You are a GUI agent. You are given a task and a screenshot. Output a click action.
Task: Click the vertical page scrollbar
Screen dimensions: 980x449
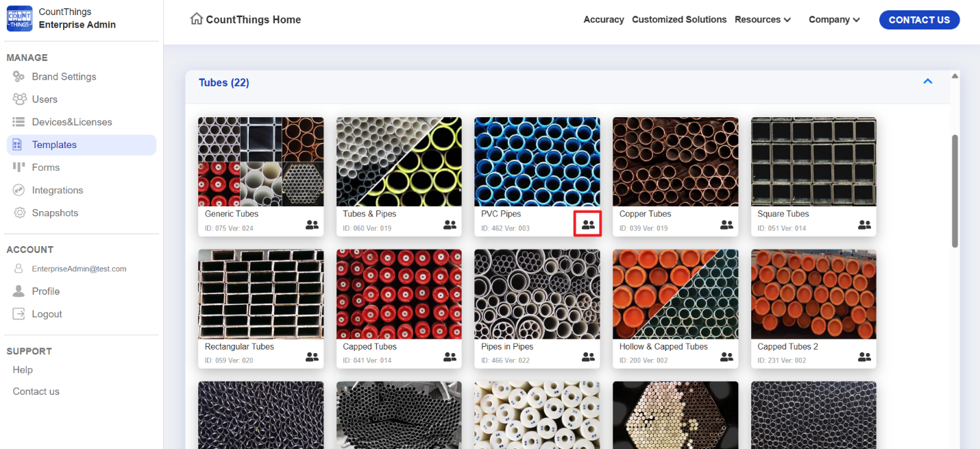955,191
